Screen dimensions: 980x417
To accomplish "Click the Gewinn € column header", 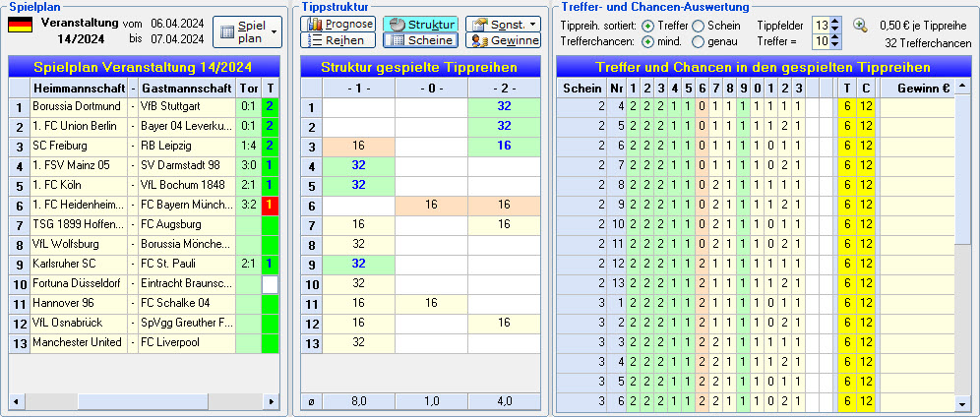I will point(917,88).
